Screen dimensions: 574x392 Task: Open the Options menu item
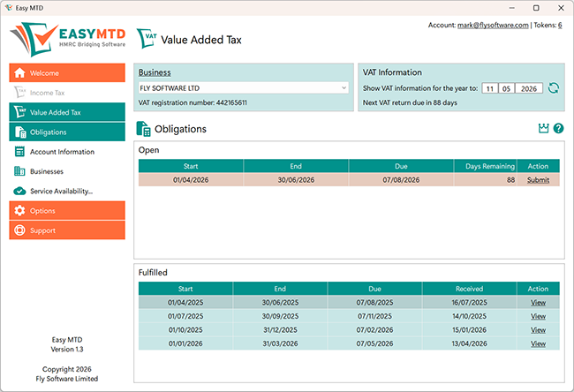coord(67,210)
